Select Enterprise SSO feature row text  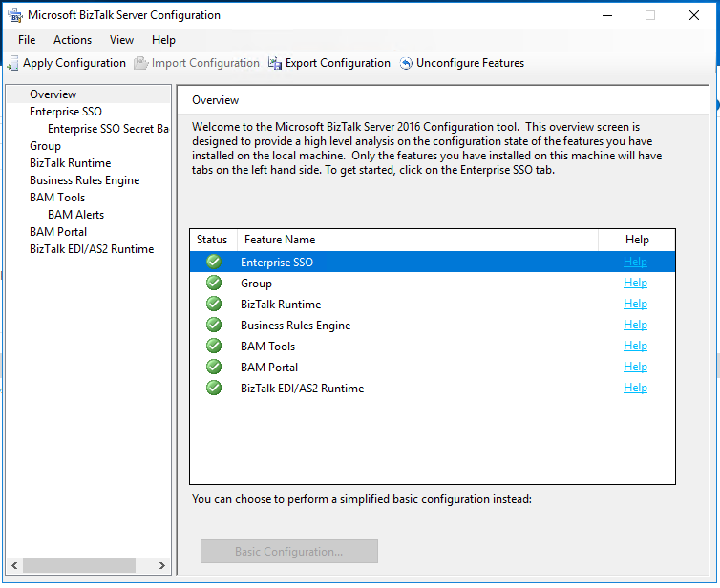click(277, 262)
